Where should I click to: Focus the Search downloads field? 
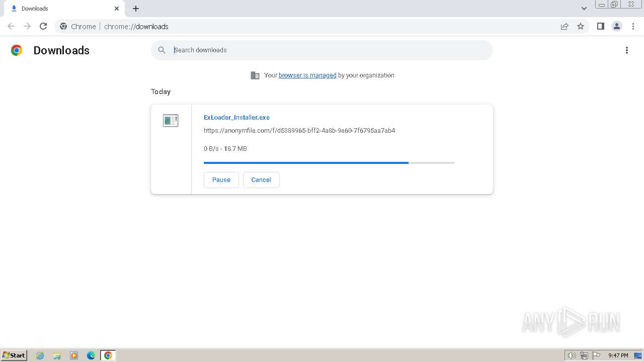point(322,50)
